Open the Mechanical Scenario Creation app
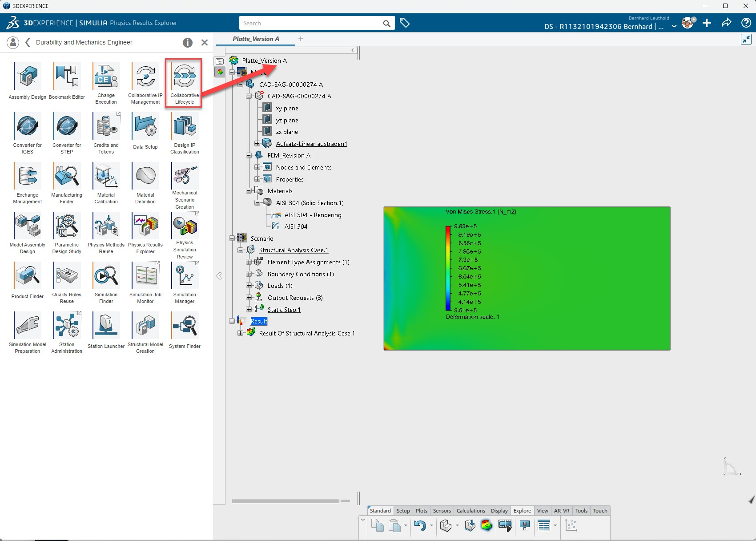756x541 pixels. pyautogui.click(x=185, y=182)
